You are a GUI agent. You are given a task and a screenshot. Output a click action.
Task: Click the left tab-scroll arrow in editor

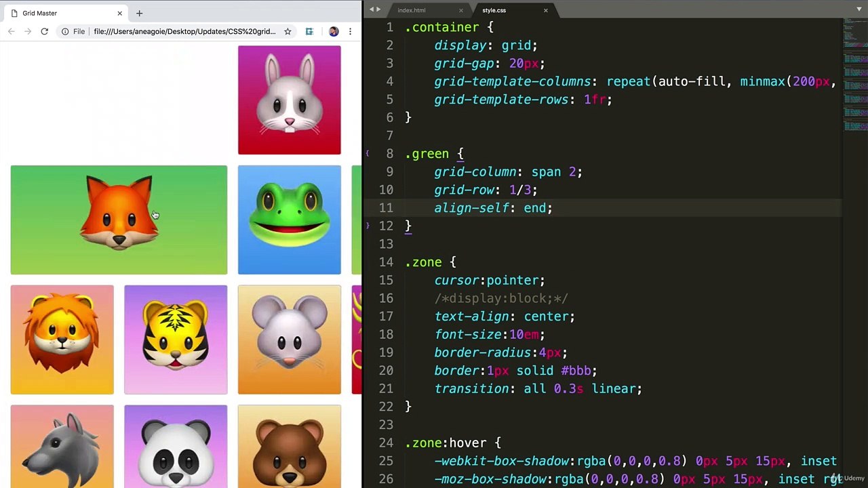pos(371,9)
